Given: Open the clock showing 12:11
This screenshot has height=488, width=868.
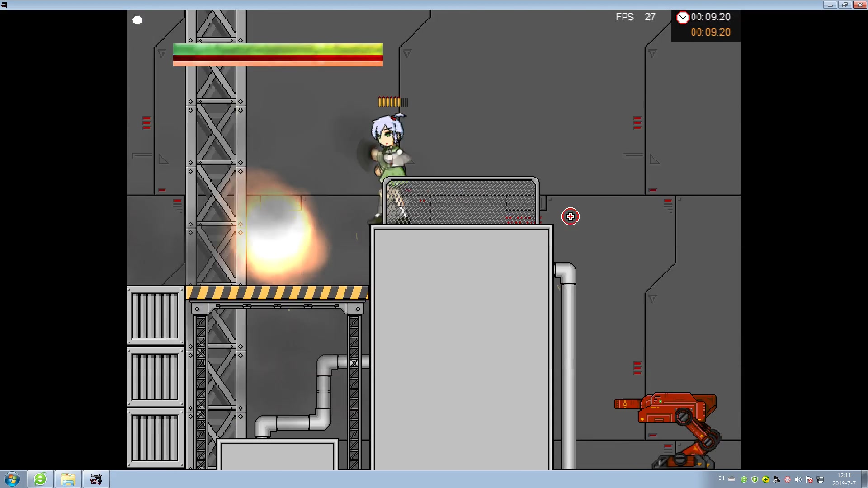Looking at the screenshot, I should 844,479.
